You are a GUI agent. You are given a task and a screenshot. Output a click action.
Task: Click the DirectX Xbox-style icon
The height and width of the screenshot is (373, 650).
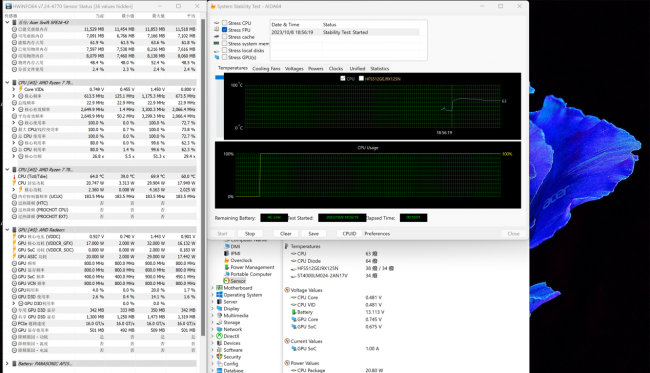219,336
